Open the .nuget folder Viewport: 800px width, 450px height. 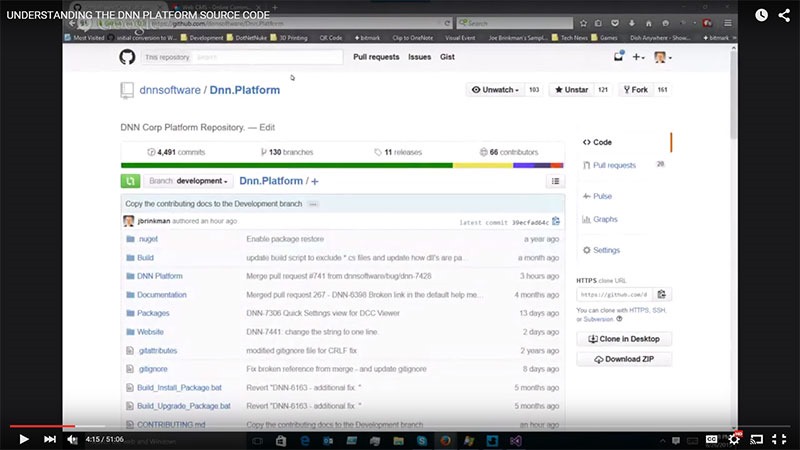(148, 239)
